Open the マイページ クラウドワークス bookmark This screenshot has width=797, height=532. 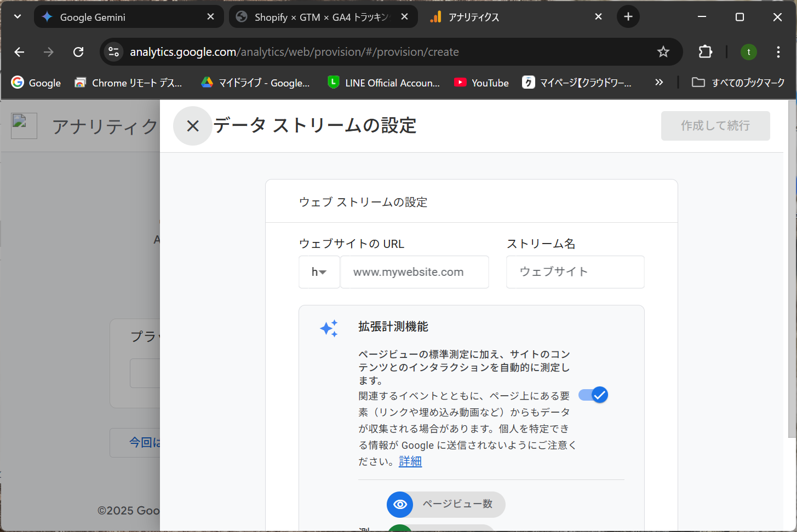[x=577, y=83]
